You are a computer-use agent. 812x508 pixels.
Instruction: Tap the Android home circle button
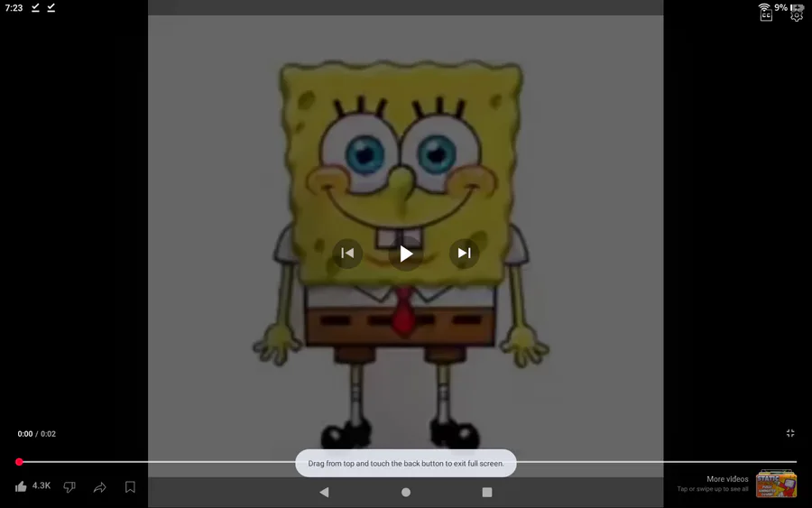pyautogui.click(x=406, y=492)
